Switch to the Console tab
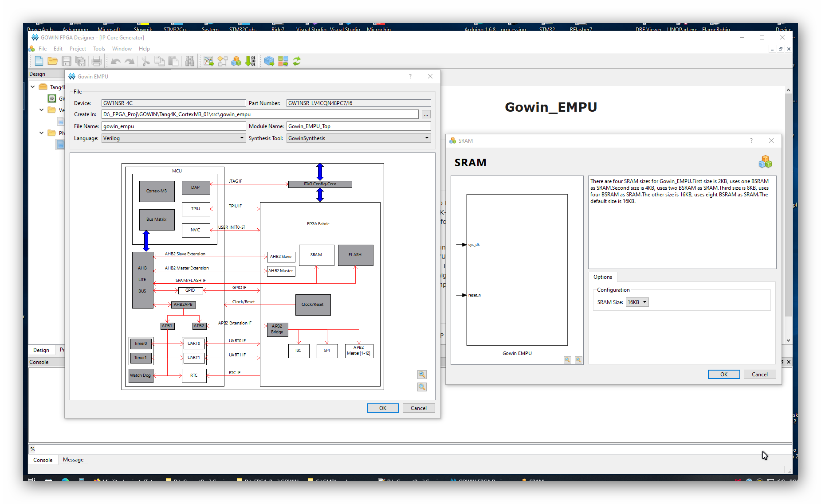Image resolution: width=821 pixels, height=504 pixels. coord(43,460)
